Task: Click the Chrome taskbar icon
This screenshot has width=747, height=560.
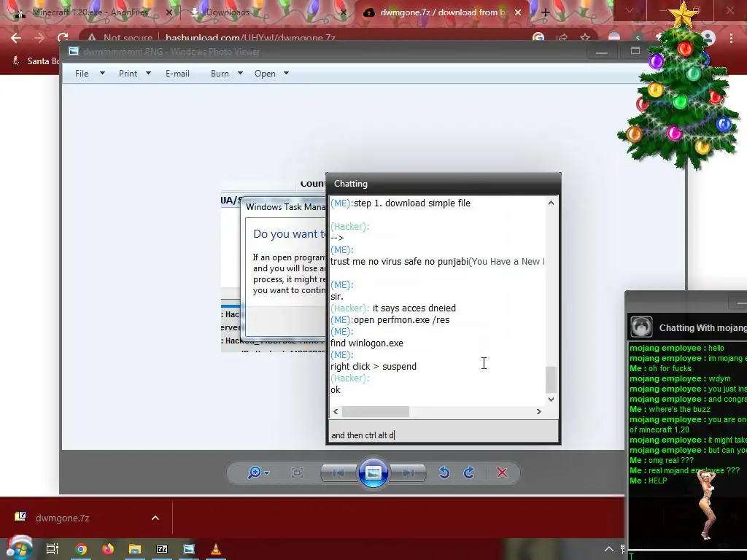Action: [82, 549]
